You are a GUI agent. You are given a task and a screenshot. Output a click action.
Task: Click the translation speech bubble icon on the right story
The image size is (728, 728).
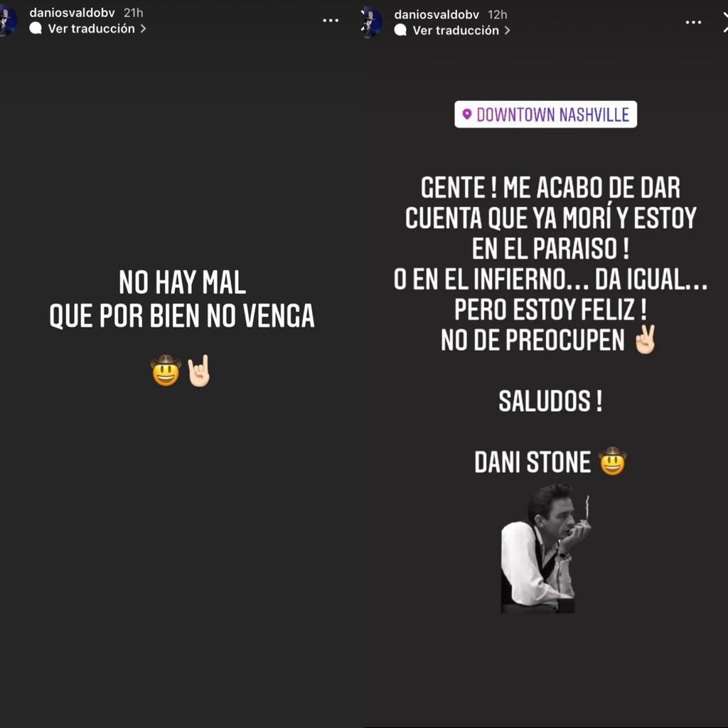[400, 30]
